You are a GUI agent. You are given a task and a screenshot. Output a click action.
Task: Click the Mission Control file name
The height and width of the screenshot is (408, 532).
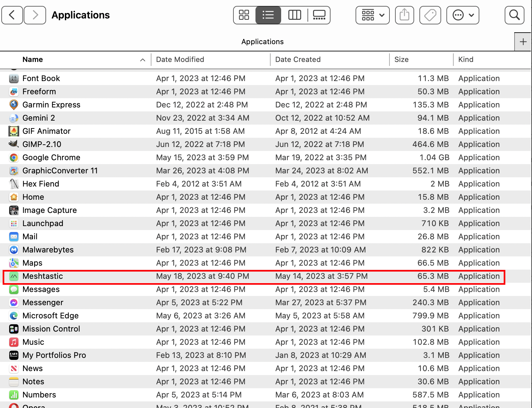51,329
